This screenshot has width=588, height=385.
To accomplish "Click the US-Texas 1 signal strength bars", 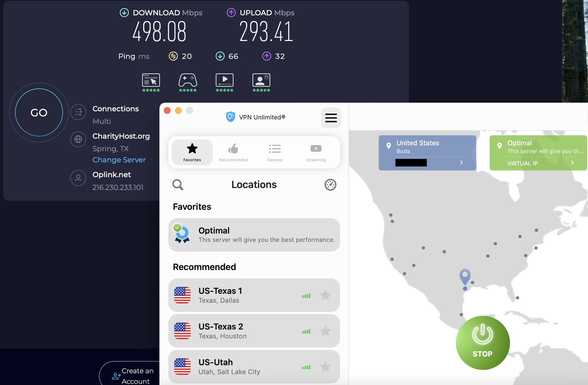I will coord(306,296).
